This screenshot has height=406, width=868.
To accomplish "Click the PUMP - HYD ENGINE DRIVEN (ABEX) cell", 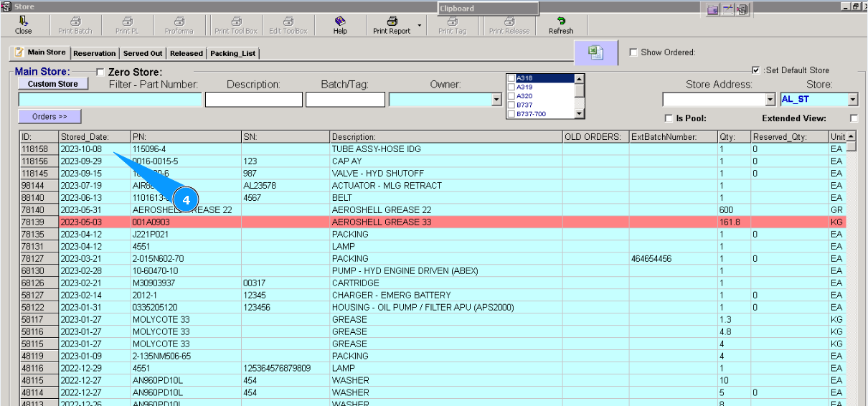I will click(x=446, y=271).
